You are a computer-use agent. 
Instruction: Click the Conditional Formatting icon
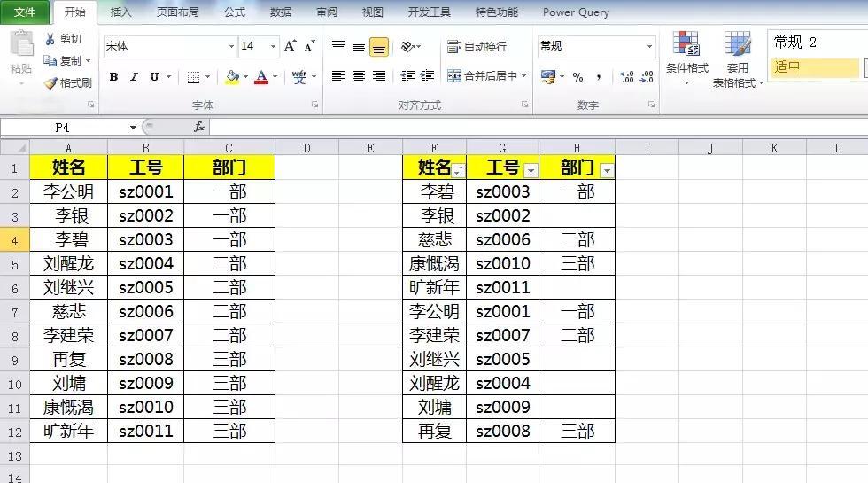pyautogui.click(x=686, y=44)
